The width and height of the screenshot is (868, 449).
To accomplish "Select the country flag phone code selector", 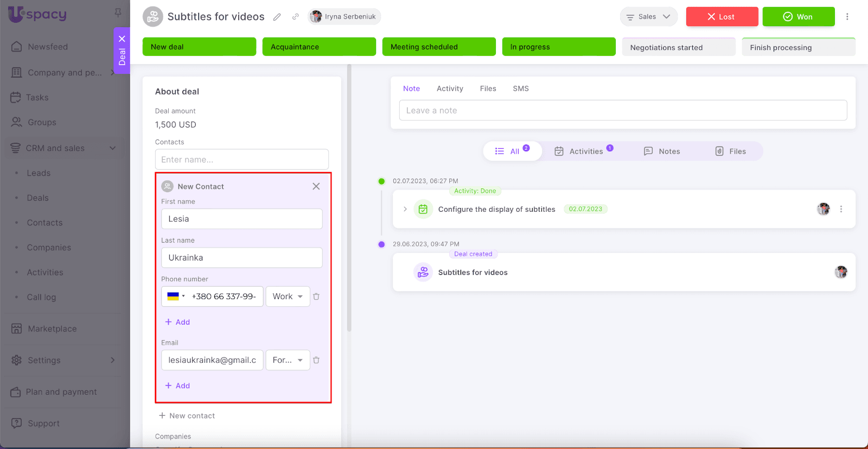I will (176, 296).
